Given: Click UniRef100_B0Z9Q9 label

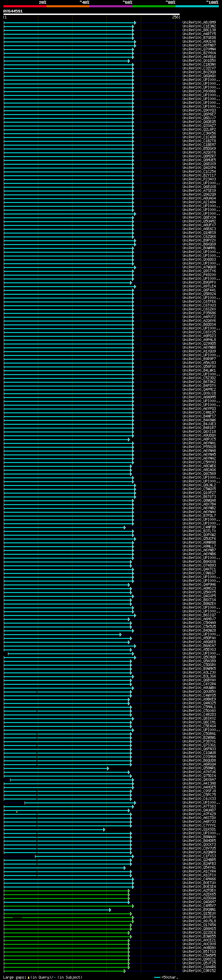Looking at the screenshot, I should pos(199,72).
